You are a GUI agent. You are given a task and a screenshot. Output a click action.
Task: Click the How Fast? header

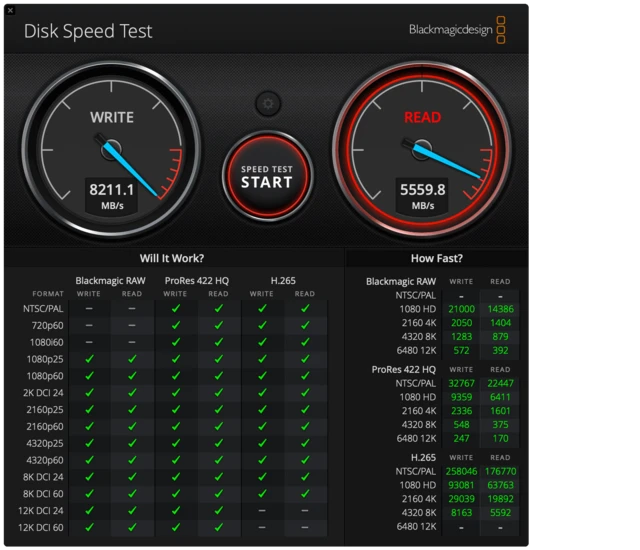tap(437, 258)
